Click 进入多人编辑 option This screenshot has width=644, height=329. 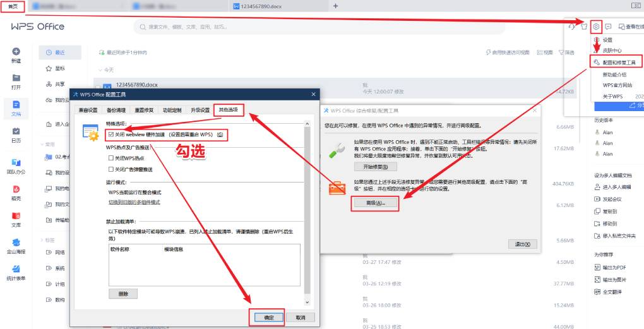(x=613, y=187)
